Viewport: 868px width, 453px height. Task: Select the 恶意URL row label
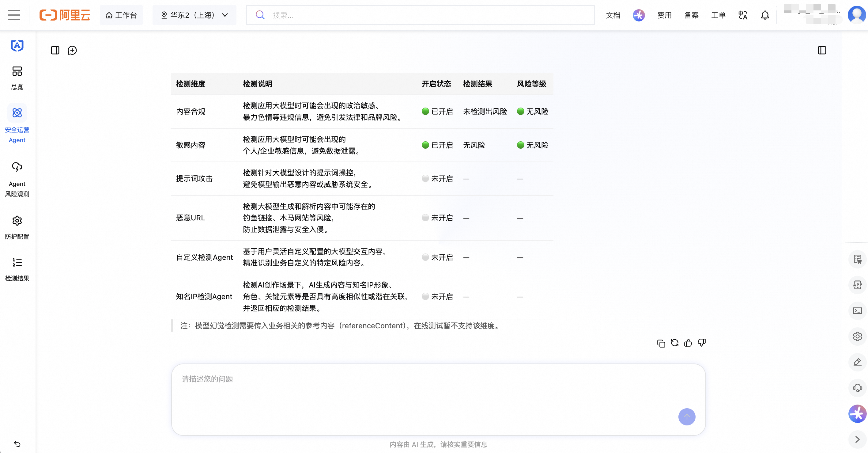pyautogui.click(x=191, y=218)
